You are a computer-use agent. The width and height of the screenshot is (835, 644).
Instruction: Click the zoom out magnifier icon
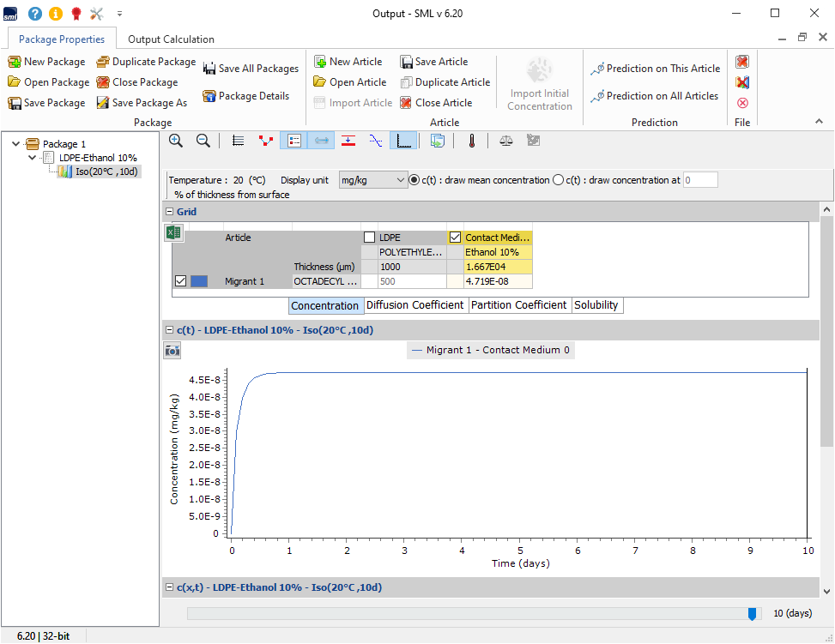[x=203, y=141]
